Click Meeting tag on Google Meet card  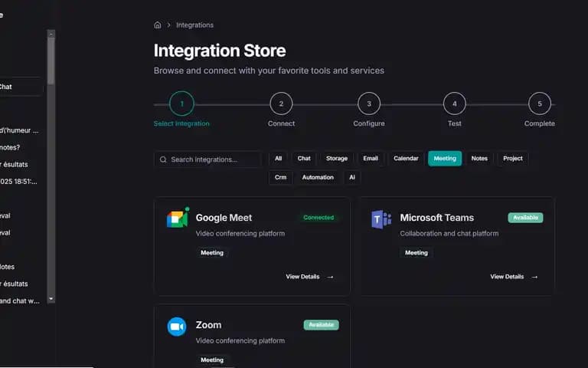pos(212,253)
